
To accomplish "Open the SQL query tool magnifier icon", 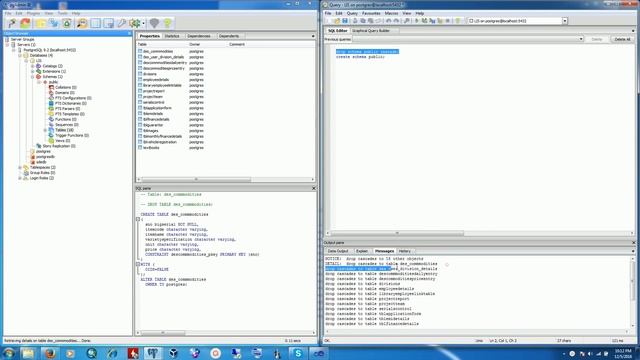I will tap(82, 23).
